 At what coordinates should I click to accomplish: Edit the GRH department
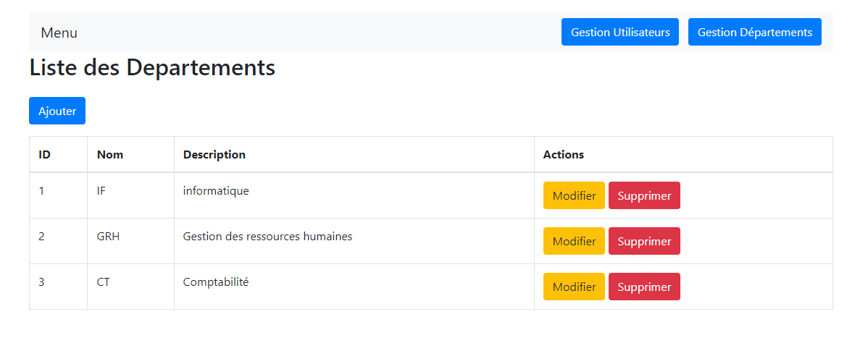pyautogui.click(x=574, y=241)
